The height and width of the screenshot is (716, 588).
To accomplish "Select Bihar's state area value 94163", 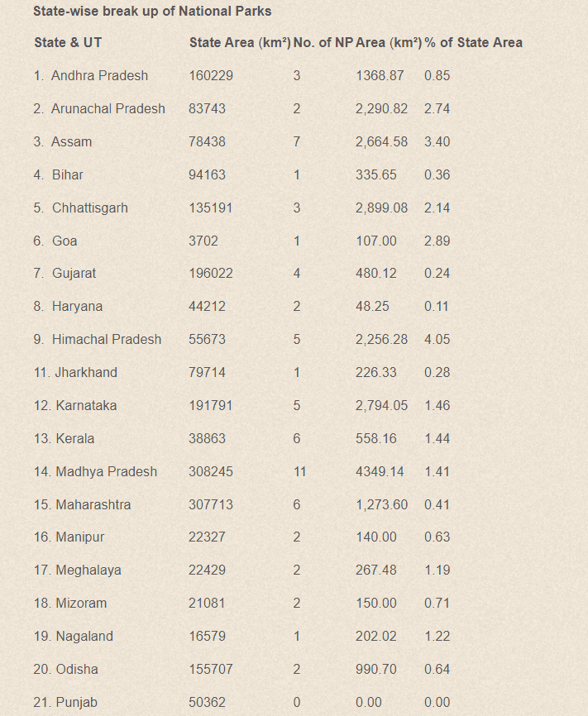I will [207, 175].
